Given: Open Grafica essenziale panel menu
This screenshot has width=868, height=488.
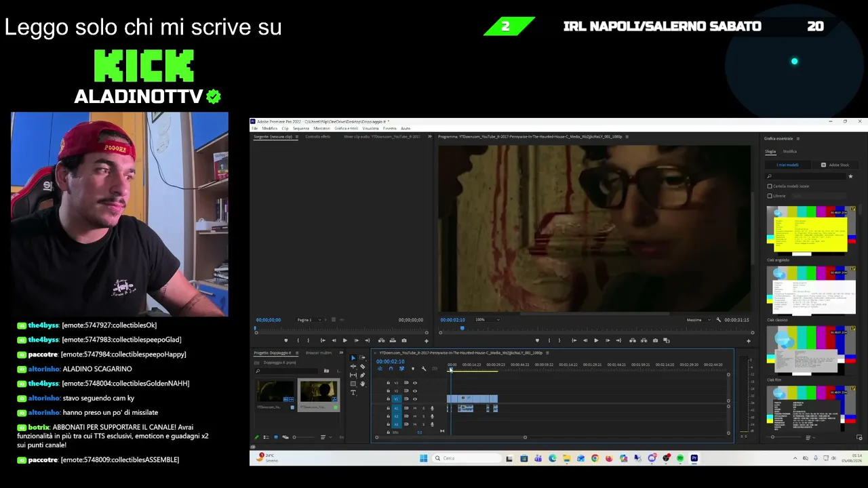Looking at the screenshot, I should click(798, 139).
